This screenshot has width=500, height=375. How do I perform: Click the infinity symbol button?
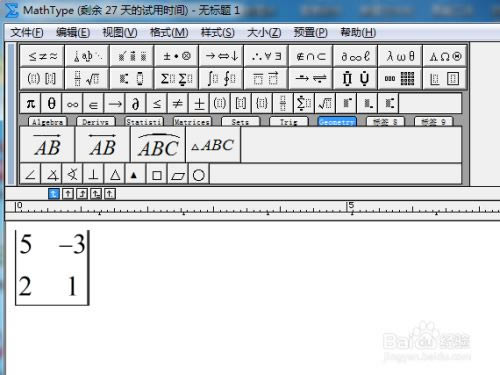72,104
